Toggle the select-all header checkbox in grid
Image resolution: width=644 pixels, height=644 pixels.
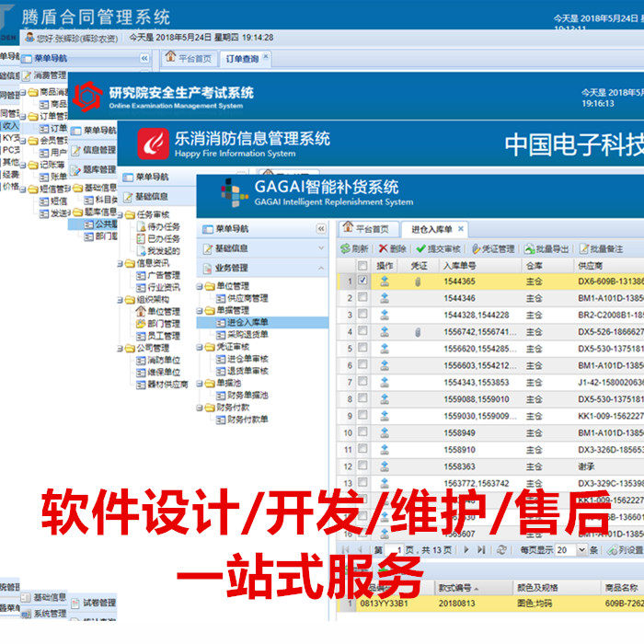[x=362, y=266]
